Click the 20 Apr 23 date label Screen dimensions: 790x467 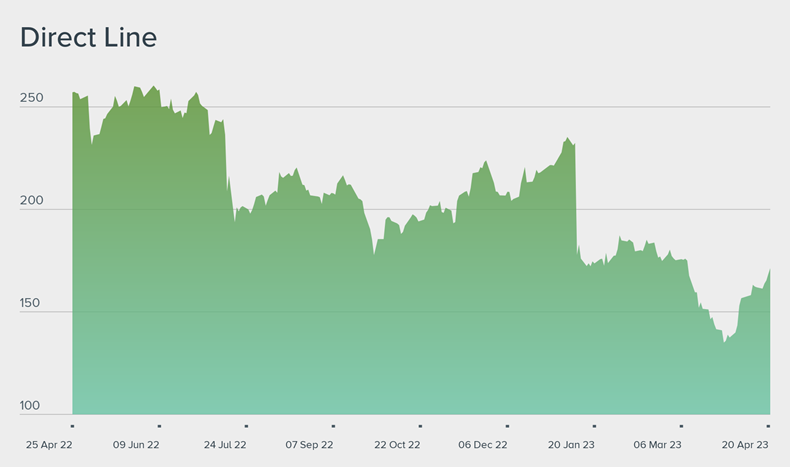point(744,444)
